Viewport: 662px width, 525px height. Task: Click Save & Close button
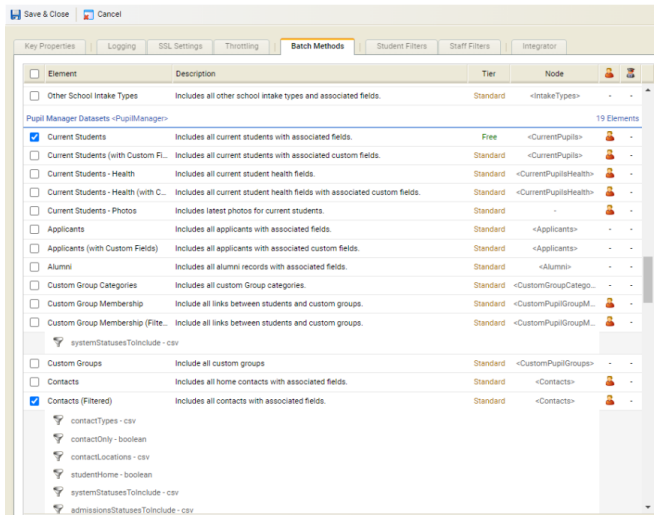click(40, 14)
